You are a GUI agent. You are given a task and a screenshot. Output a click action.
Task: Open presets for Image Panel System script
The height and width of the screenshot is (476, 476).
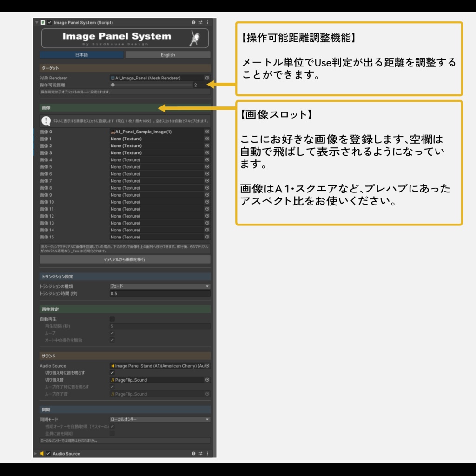pyautogui.click(x=200, y=22)
